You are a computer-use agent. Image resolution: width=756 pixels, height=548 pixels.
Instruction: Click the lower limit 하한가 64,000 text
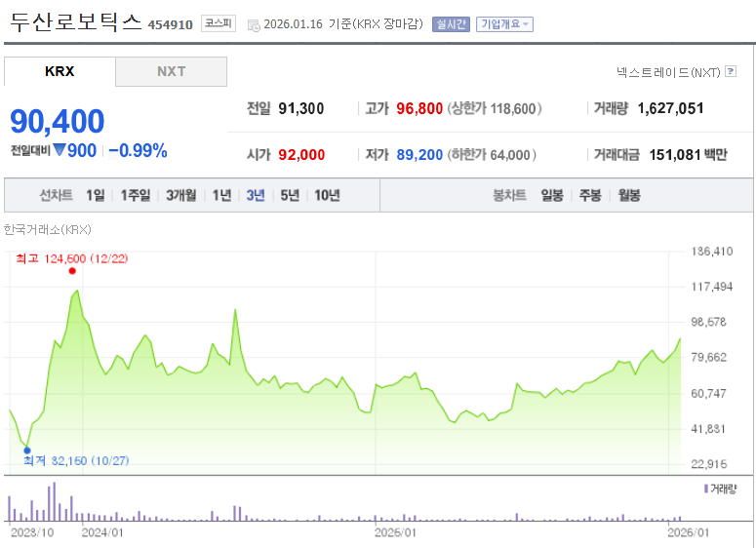tap(492, 155)
